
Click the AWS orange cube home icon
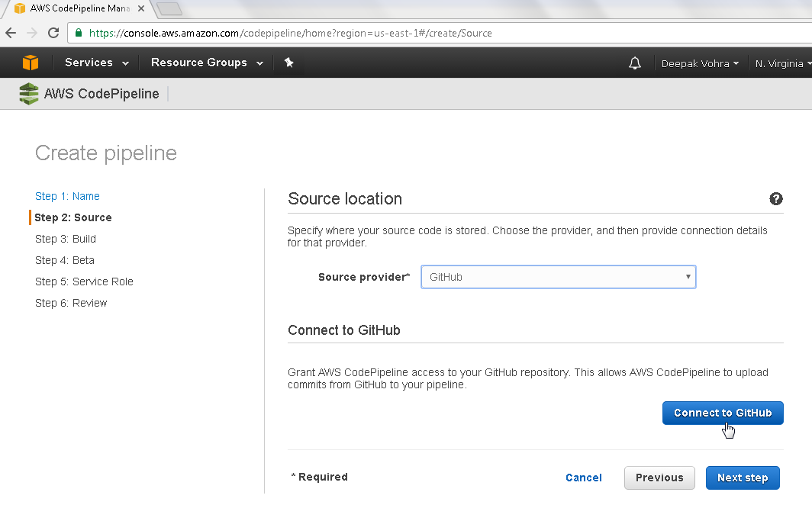click(31, 63)
